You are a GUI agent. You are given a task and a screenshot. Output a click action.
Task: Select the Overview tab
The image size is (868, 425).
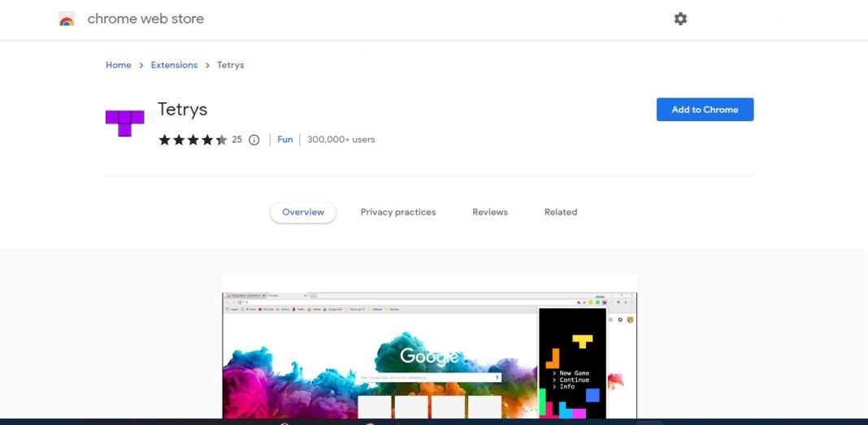click(303, 212)
